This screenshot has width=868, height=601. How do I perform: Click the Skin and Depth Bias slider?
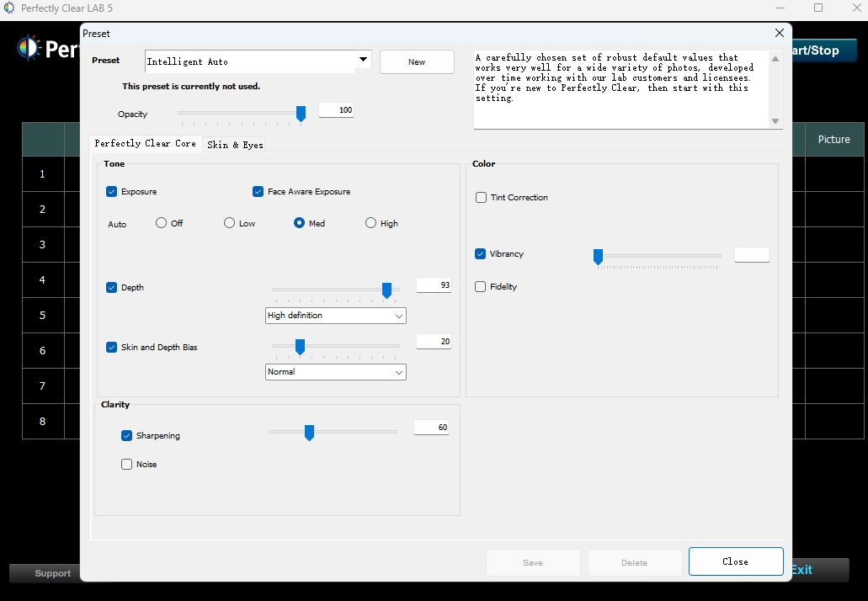(300, 347)
